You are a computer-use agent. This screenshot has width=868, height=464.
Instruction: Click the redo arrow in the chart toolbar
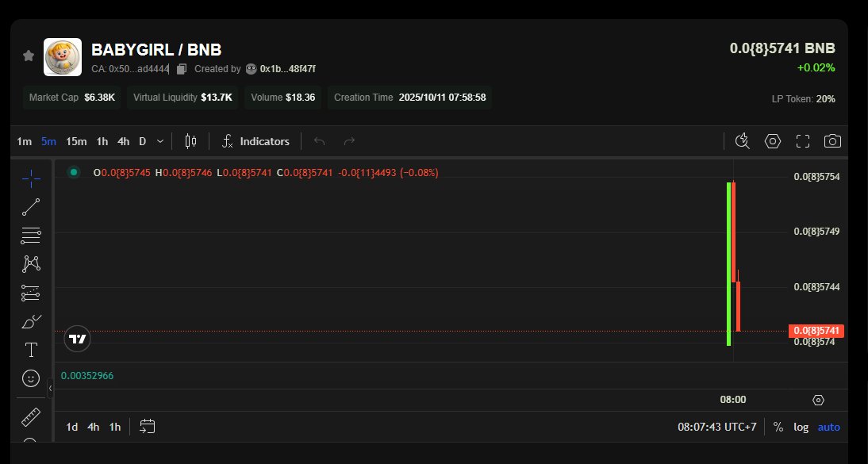pyautogui.click(x=349, y=142)
